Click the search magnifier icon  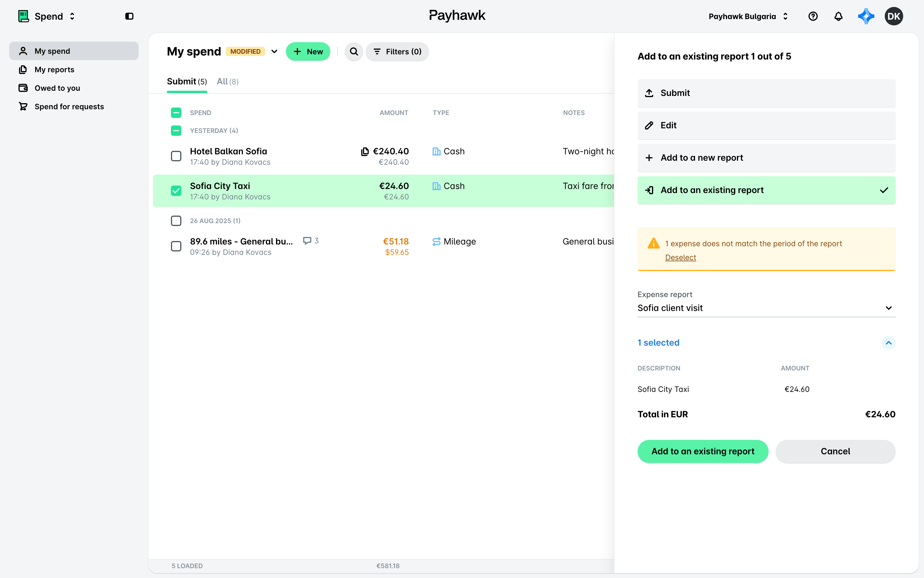click(x=354, y=51)
